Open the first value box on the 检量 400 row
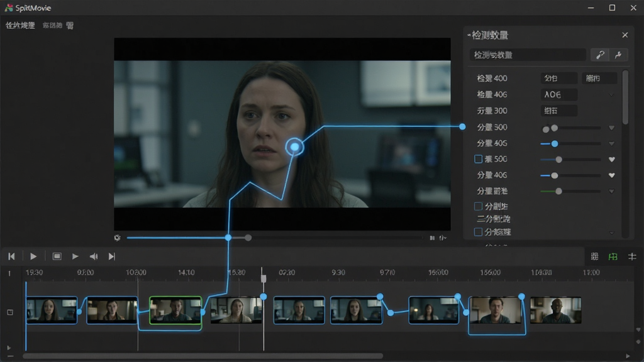Viewport: 644px width, 362px height. 559,78
